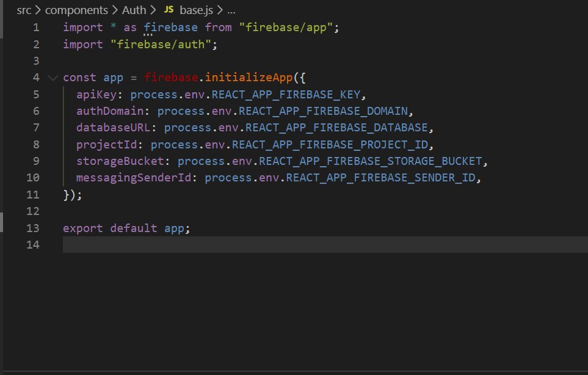
Task: Click 'REACT_APP_FIREBASE_STORAGE_BUCKET' on line 9
Action: point(371,161)
